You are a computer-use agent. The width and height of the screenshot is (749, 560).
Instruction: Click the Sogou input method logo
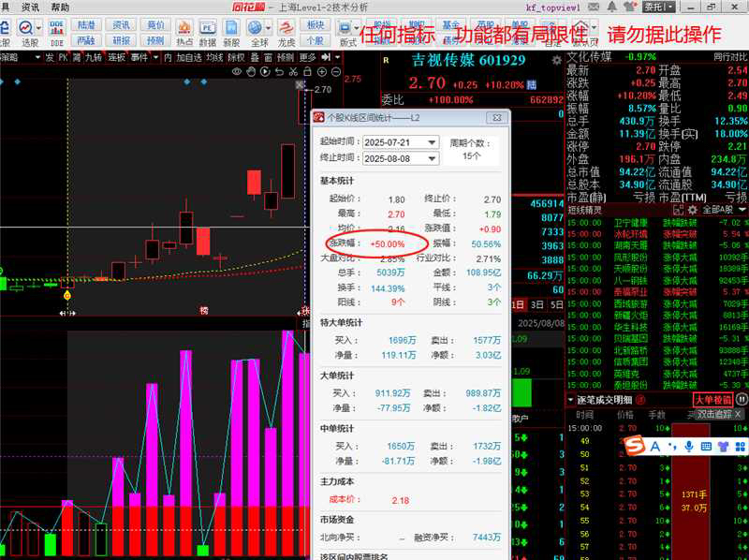point(635,446)
